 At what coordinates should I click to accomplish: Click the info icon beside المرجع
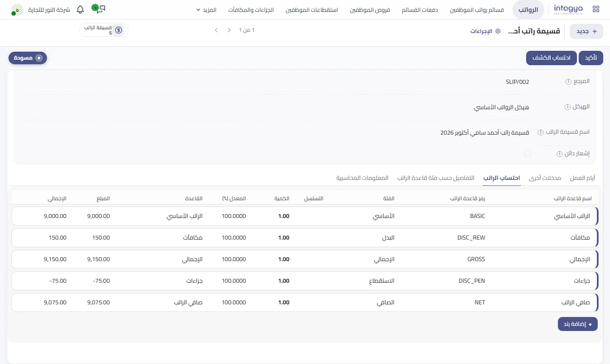tap(568, 82)
